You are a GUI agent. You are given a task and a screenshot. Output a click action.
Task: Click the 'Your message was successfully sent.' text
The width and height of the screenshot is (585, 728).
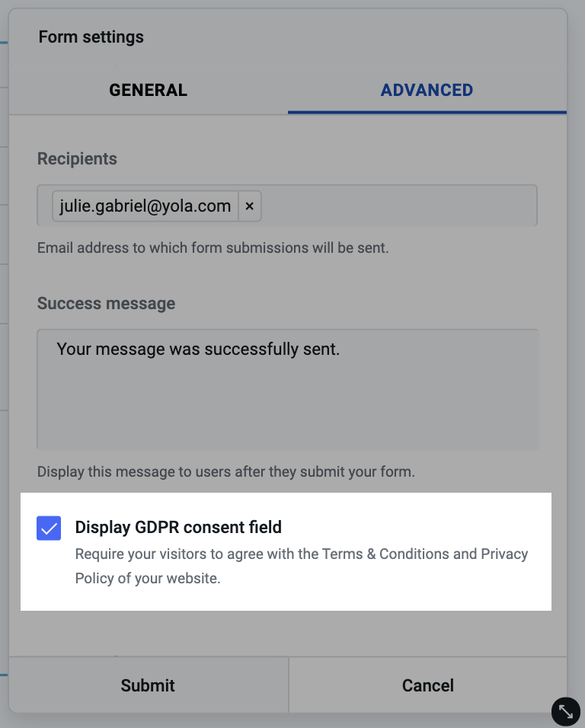tap(198, 349)
